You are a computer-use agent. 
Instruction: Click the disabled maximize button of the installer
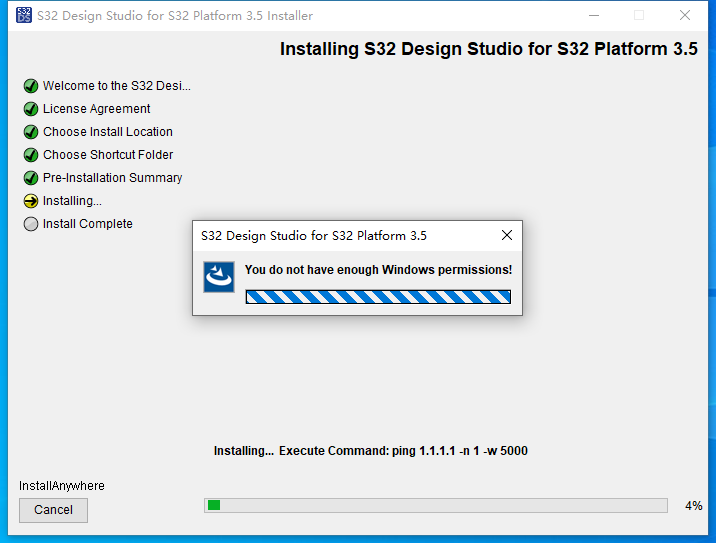click(639, 15)
